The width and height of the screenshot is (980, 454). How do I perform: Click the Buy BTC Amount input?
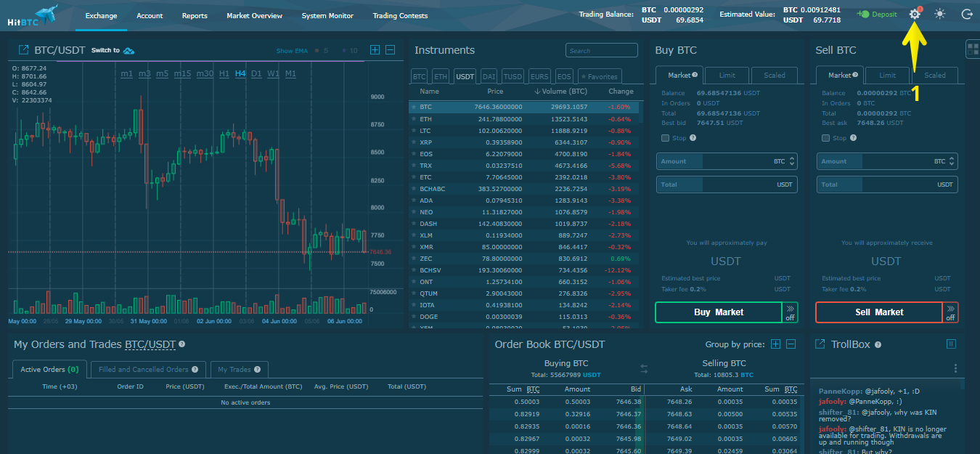click(727, 161)
